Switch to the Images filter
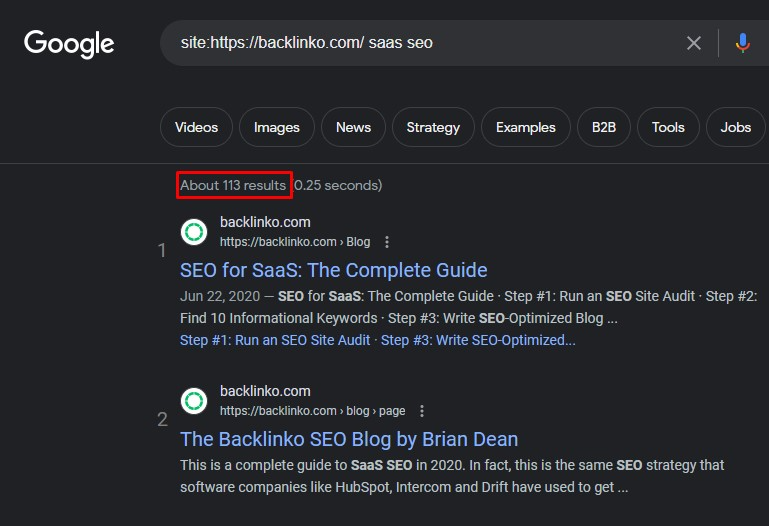Viewport: 769px width, 526px height. click(x=277, y=127)
